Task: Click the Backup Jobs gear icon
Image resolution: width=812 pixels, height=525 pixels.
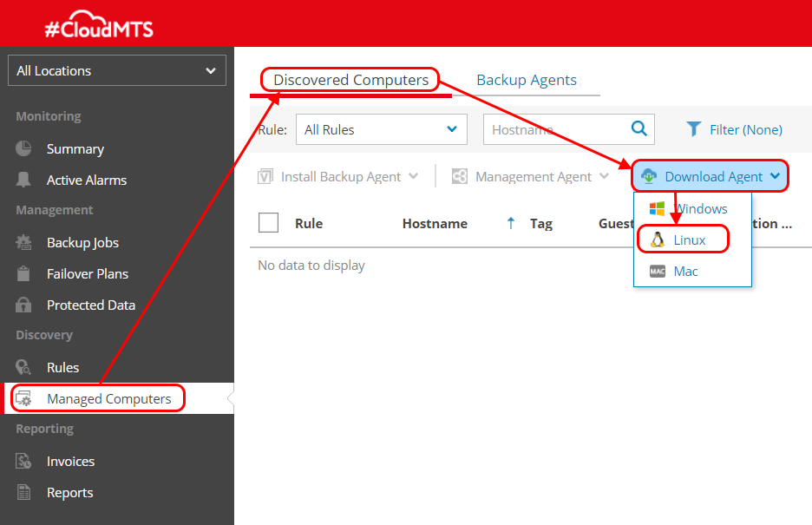Action: coord(23,242)
